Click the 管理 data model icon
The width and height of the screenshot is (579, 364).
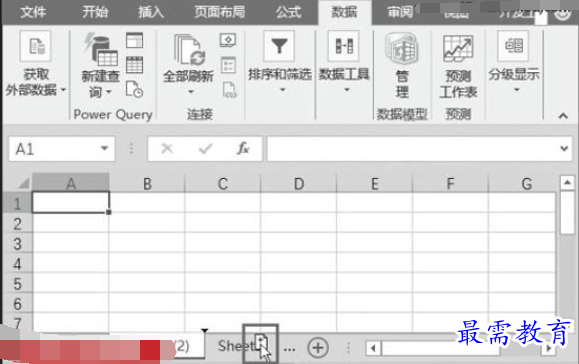(x=401, y=49)
